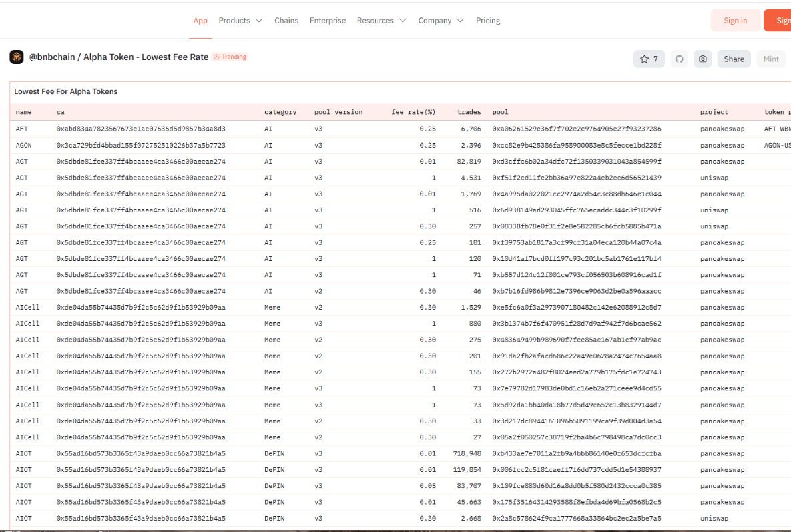
Task: Star this dashboard with 7 stars
Action: pyautogui.click(x=649, y=59)
